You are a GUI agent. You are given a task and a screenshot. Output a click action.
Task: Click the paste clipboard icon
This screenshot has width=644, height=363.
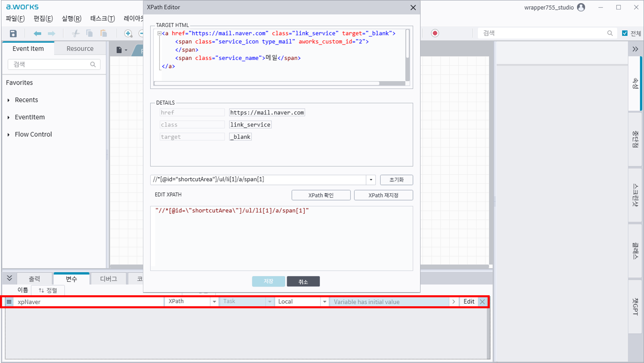104,33
